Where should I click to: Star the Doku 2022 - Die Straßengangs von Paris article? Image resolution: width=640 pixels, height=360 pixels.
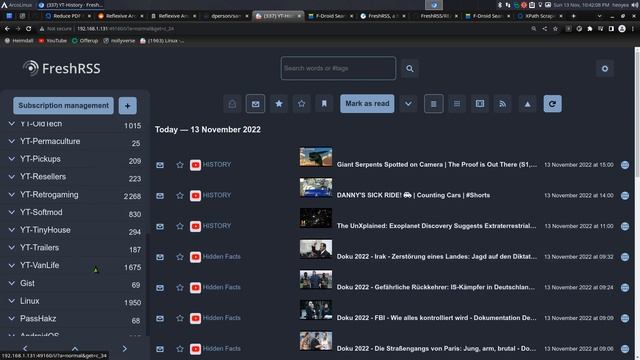coord(180,349)
